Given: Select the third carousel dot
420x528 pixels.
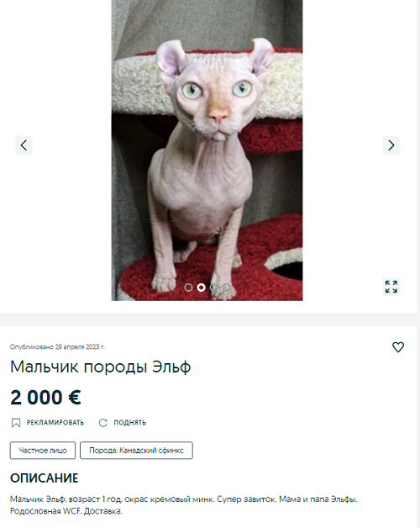Looking at the screenshot, I should pos(213,288).
